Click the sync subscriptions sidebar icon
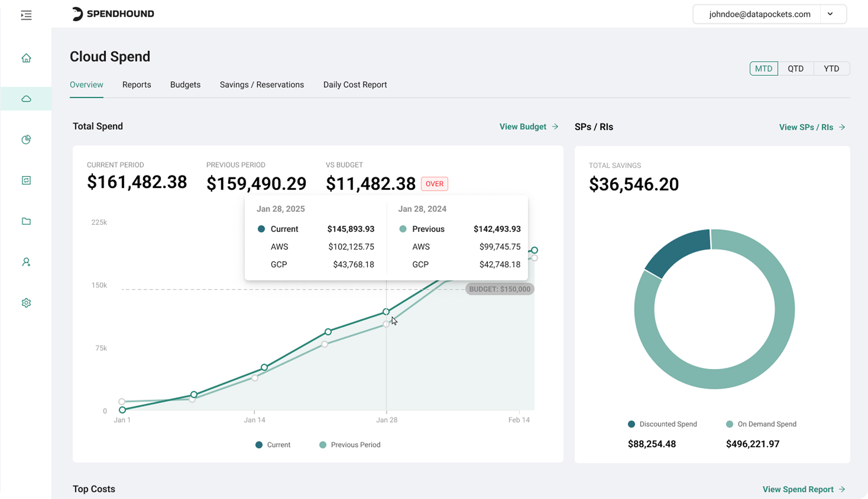Viewport: 868px width, 499px height. coord(26,180)
